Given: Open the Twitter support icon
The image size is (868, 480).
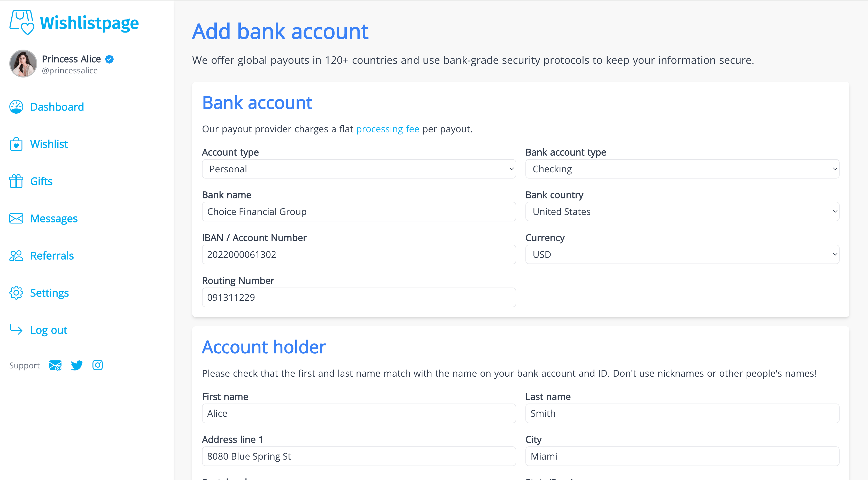Looking at the screenshot, I should pyautogui.click(x=77, y=365).
